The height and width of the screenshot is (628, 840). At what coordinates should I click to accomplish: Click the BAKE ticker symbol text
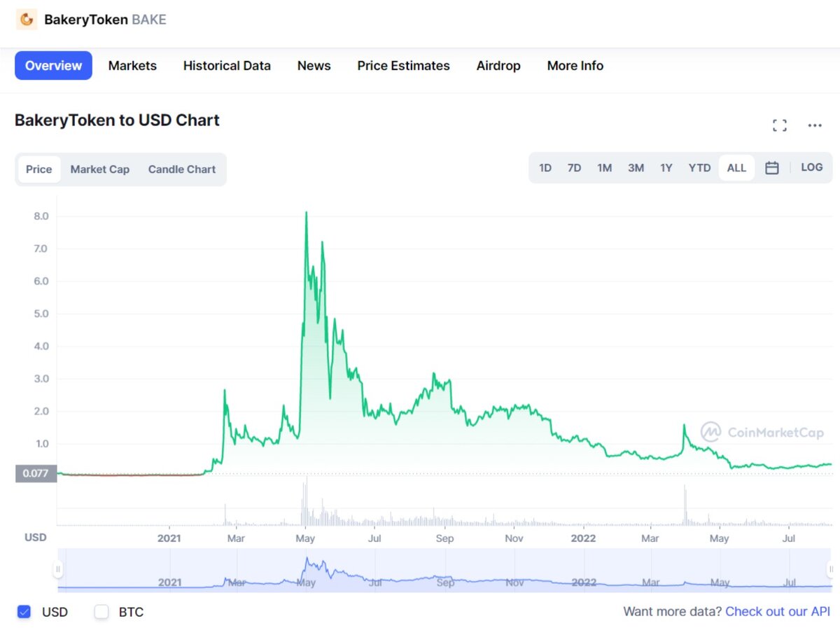[149, 20]
